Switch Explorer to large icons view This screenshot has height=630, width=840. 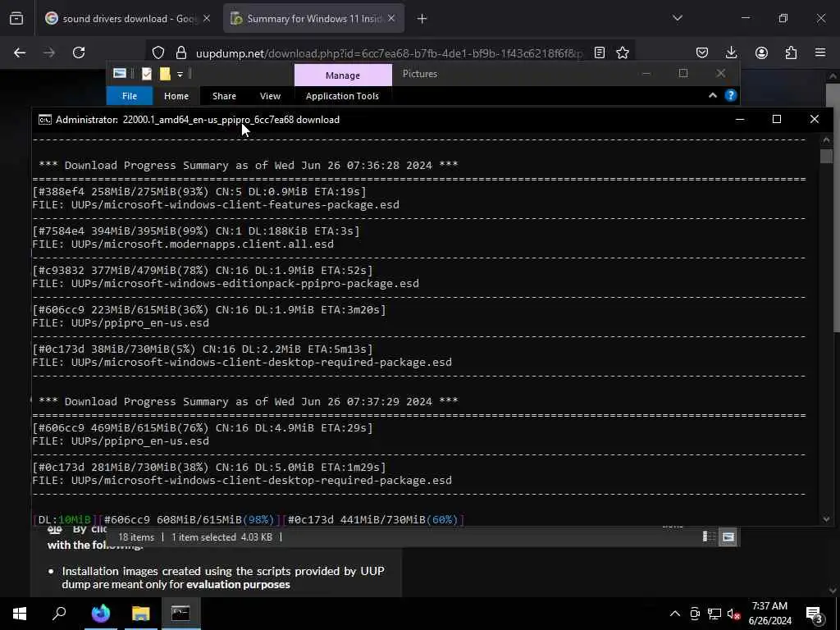tap(728, 536)
